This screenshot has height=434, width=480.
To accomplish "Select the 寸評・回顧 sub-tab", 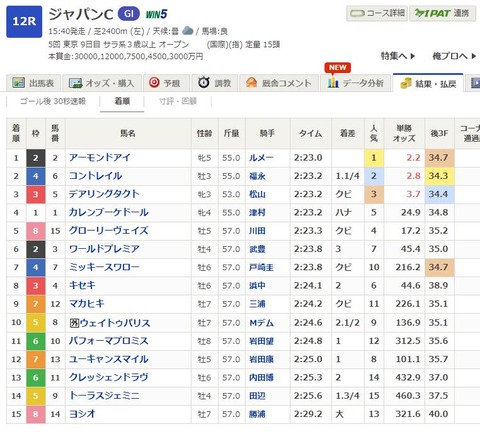I will [x=178, y=101].
